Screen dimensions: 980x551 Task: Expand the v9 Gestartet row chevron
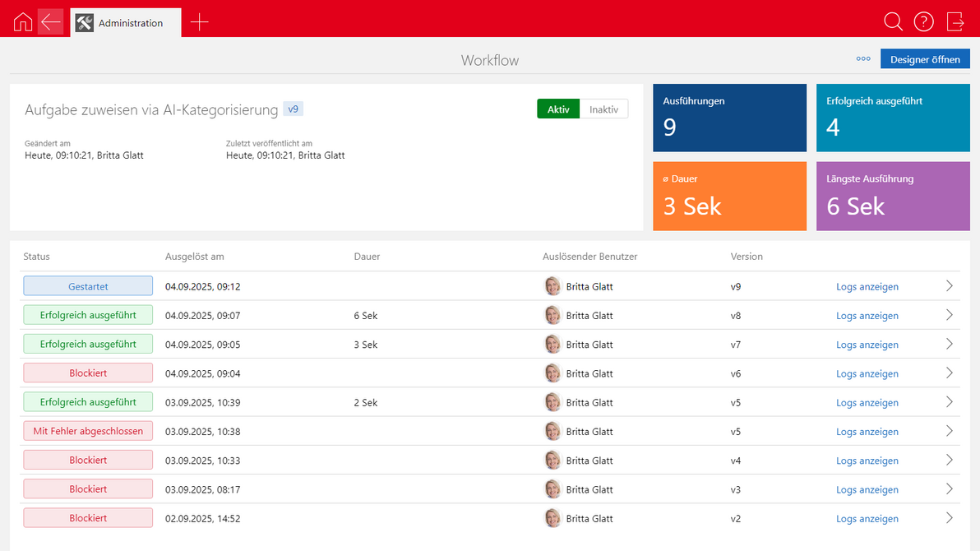point(949,286)
